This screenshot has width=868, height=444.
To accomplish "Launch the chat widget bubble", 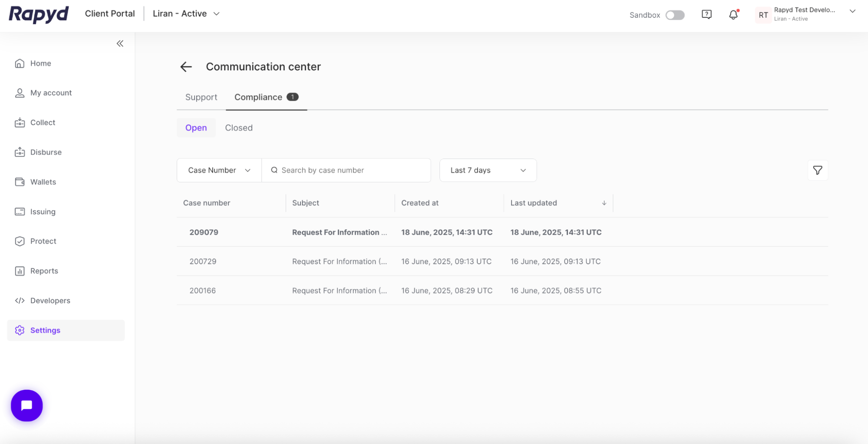I will tap(26, 405).
